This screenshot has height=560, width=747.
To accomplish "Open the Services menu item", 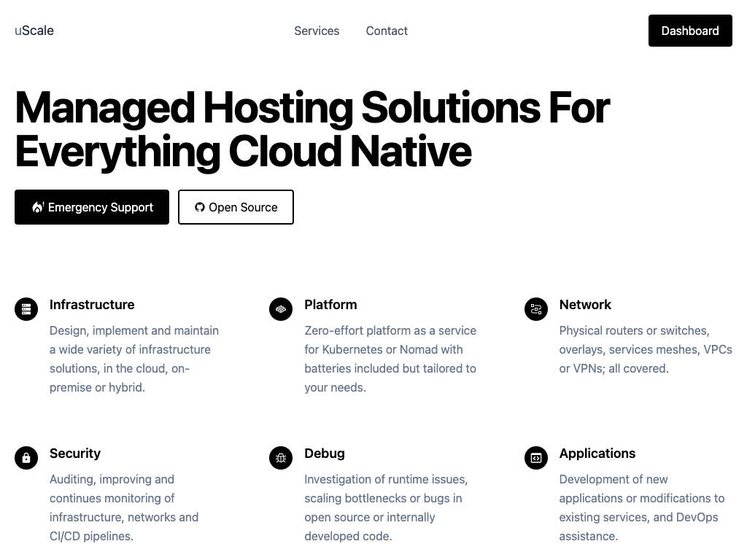I will coord(317,31).
